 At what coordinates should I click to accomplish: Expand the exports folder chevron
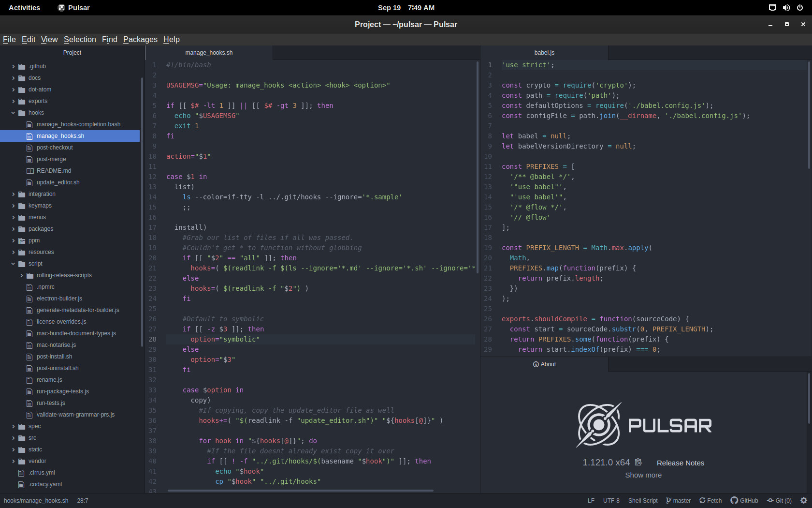[13, 101]
